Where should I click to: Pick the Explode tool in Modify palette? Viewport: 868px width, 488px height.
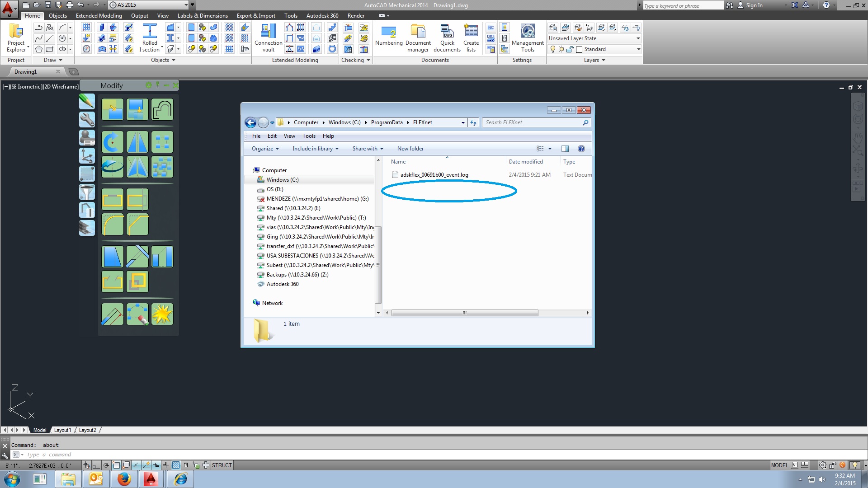[x=162, y=314]
